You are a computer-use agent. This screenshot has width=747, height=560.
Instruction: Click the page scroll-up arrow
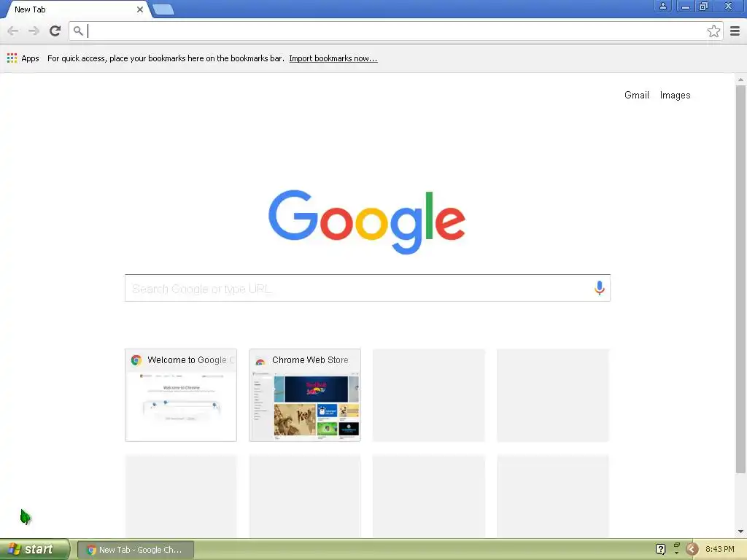tap(740, 79)
